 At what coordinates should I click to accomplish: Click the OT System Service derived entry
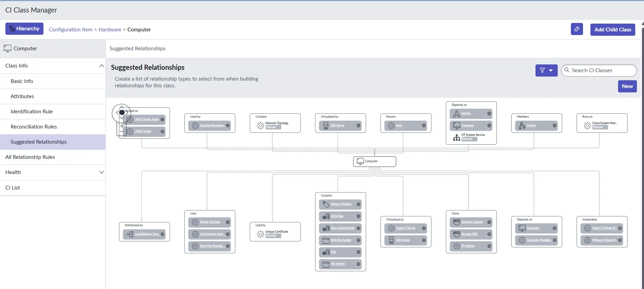tap(471, 137)
